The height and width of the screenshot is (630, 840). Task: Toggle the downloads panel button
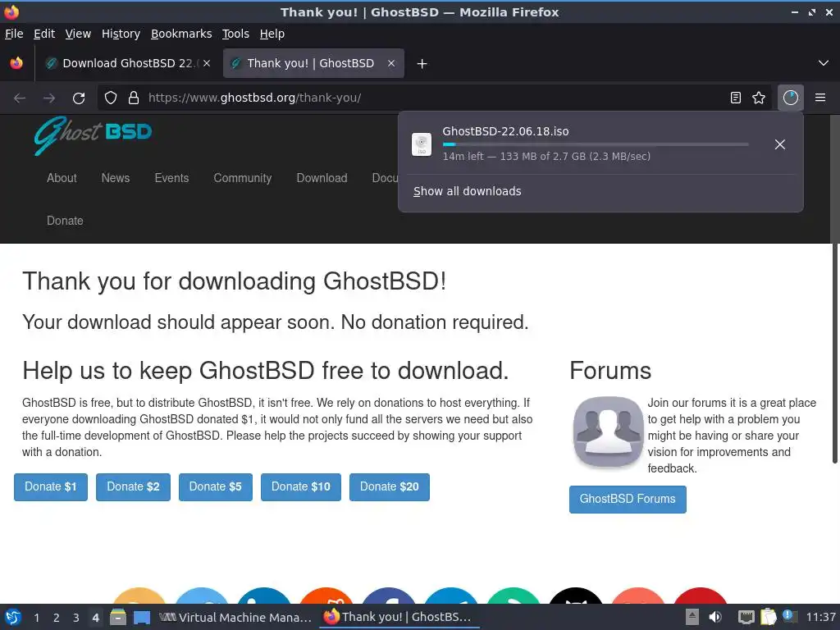pos(790,98)
